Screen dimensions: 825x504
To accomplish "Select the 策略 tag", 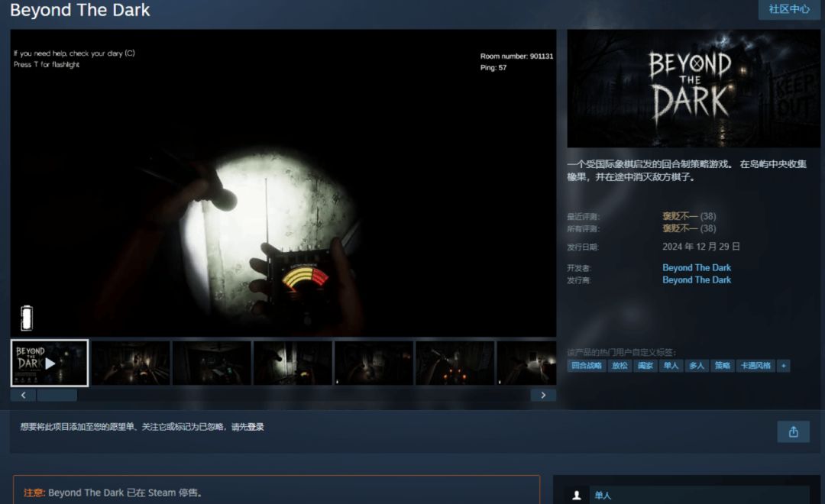I will (x=723, y=366).
